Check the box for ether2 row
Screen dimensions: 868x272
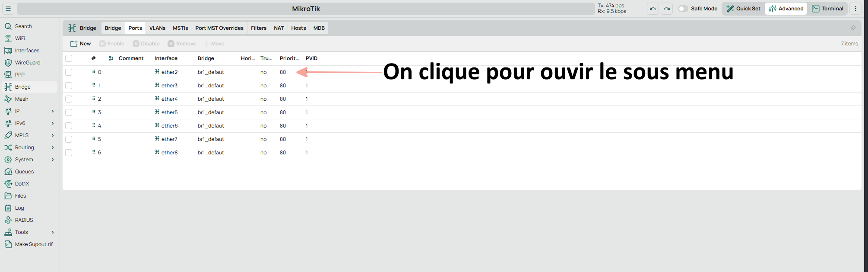[69, 72]
